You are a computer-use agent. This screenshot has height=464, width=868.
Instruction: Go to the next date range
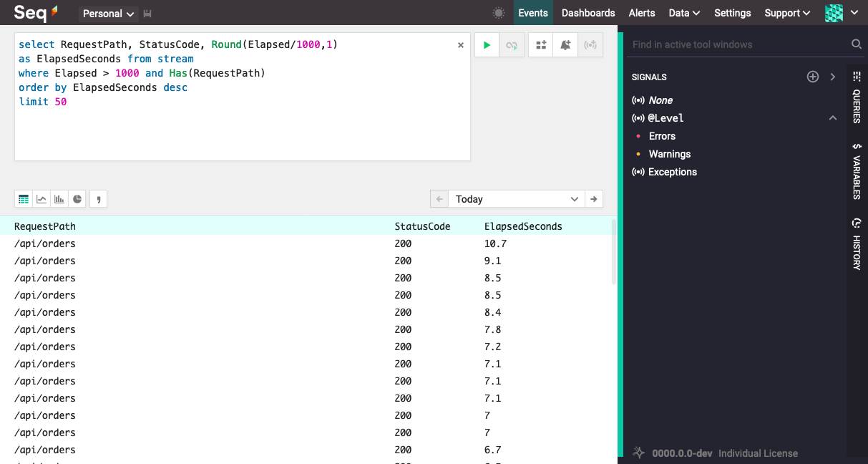tap(594, 199)
